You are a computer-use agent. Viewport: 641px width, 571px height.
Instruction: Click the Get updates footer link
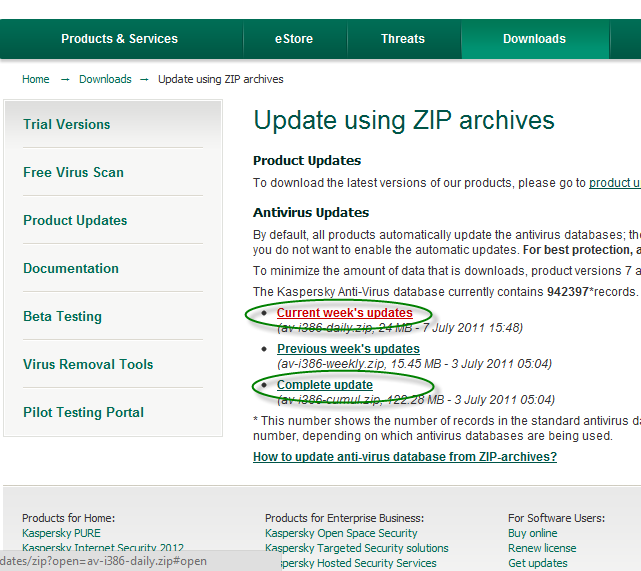point(538,563)
